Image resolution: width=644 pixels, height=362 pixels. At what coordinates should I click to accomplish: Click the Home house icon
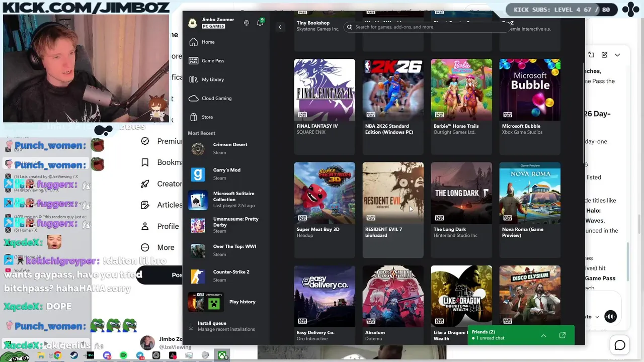click(x=194, y=42)
